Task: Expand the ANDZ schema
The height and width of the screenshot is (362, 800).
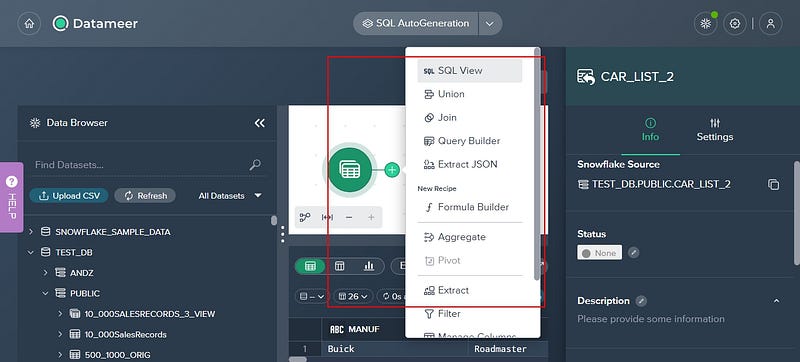Action: pos(45,273)
